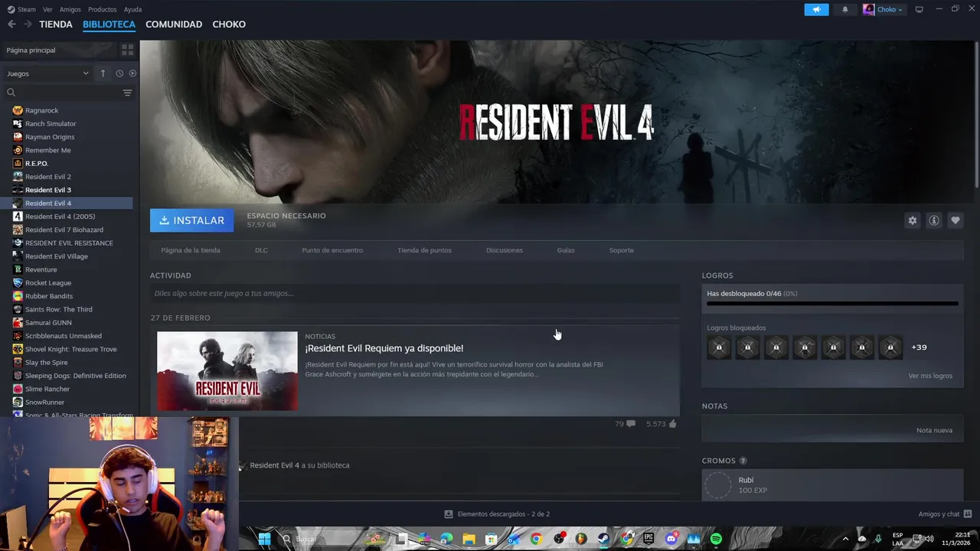Go to the TIENDA tab
The height and width of the screenshot is (551, 980).
(56, 24)
